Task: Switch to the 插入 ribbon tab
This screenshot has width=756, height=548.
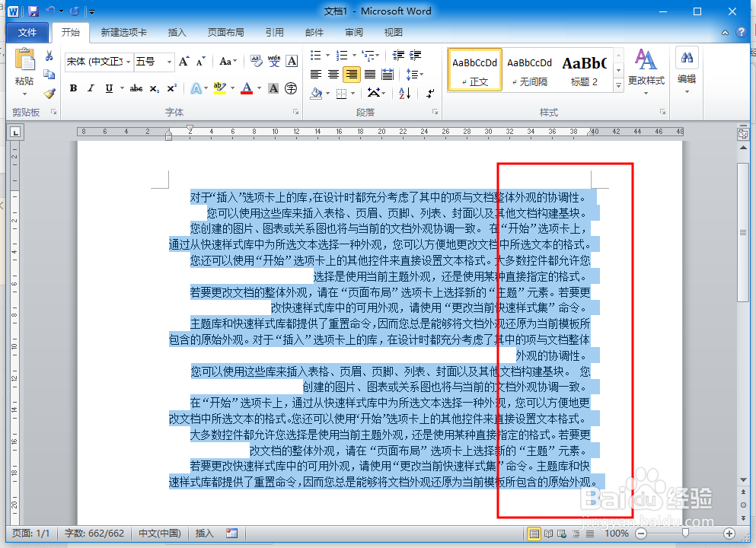Action: (177, 32)
